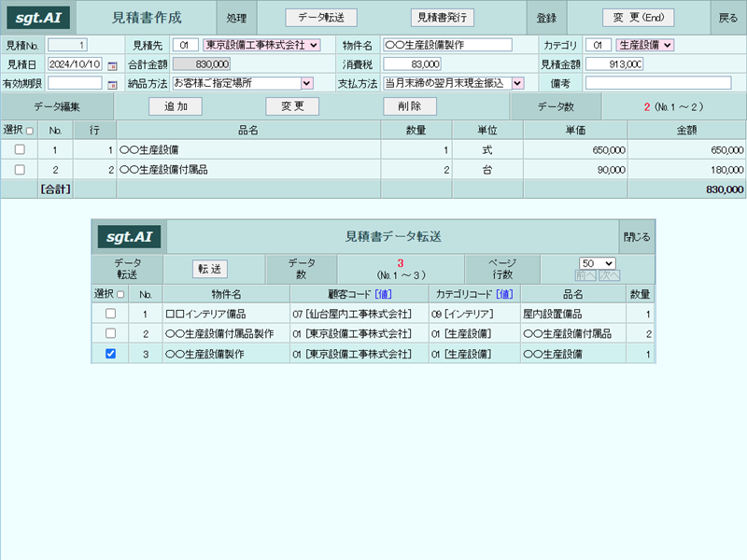Click the 単価 column header
This screenshot has height=560, width=747.
pos(575,130)
